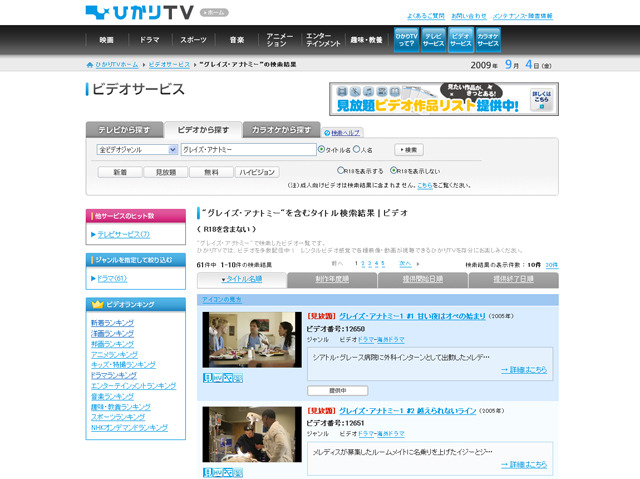Open the アイコンの見方 link
Image resolution: width=640 pixels, height=479 pixels.
(222, 299)
